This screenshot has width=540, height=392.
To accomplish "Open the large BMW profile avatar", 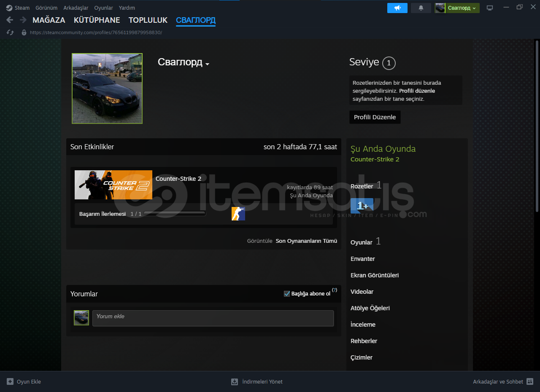I will point(107,89).
